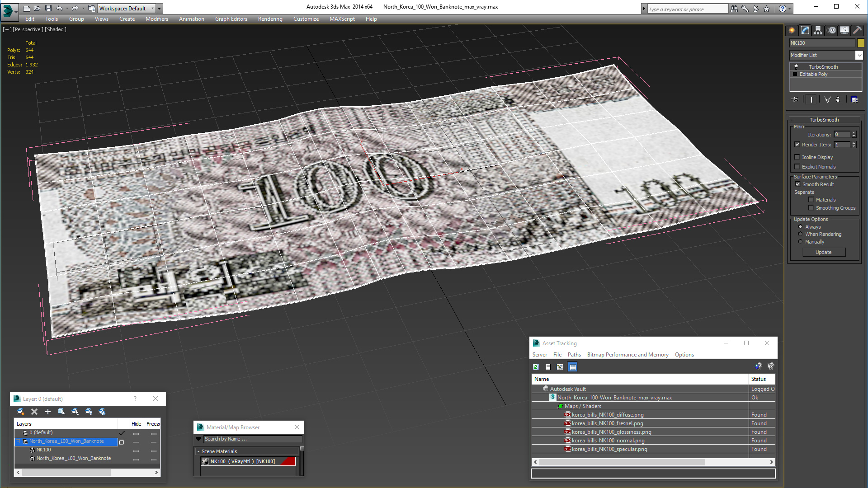Click the Shaded viewport label

[x=56, y=29]
